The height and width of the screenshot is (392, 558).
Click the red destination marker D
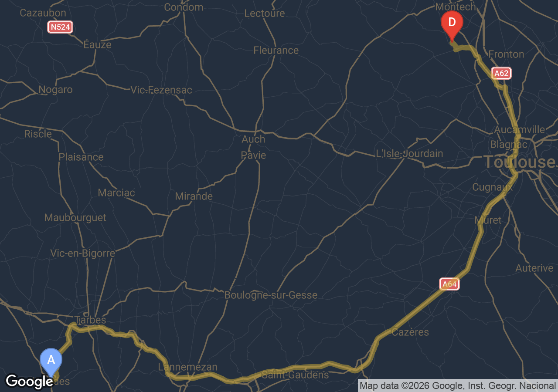coord(452,25)
